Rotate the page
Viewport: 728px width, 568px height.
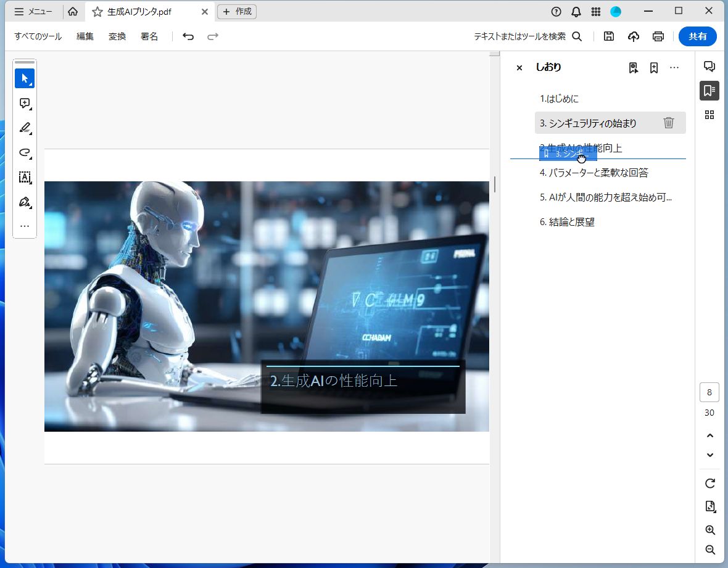coord(709,484)
